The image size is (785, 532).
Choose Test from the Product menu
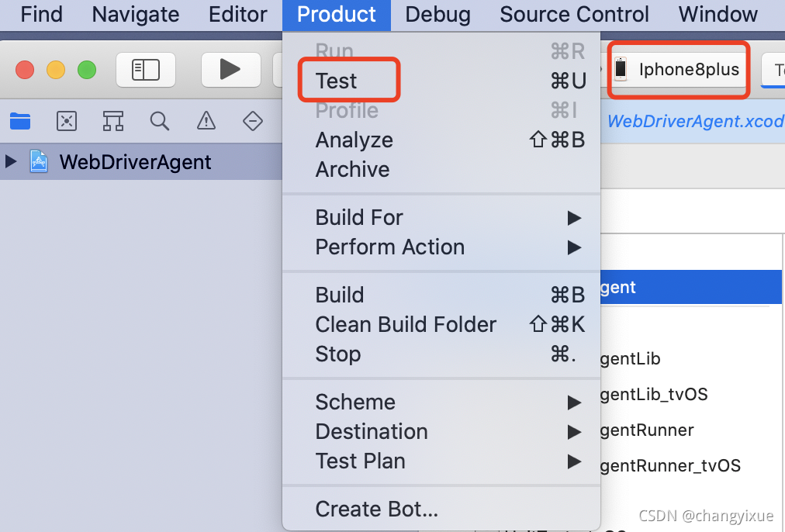pos(441,81)
